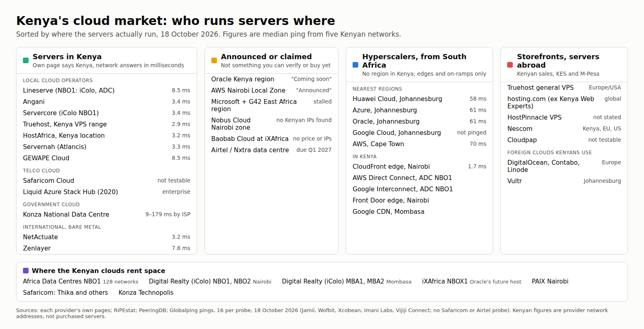The height and width of the screenshot is (329, 644).
Task: Click Microsoft + G42 East Africa region
Action: (x=271, y=105)
